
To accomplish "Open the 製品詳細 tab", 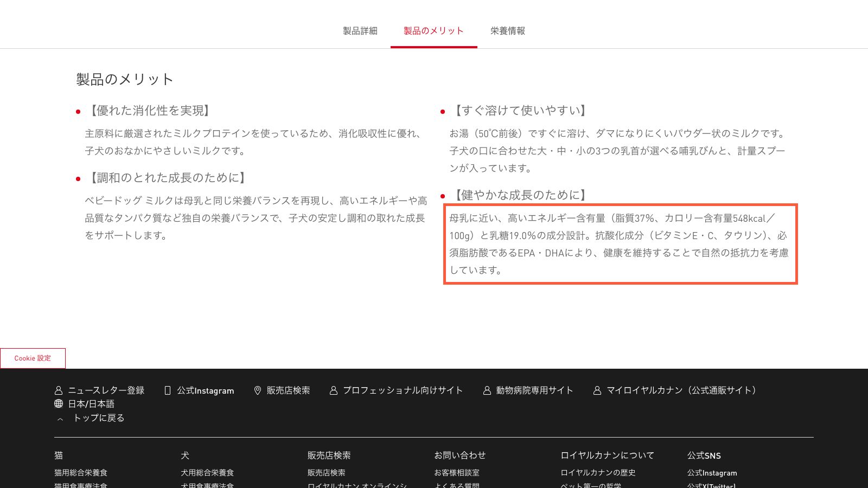I will tap(360, 31).
